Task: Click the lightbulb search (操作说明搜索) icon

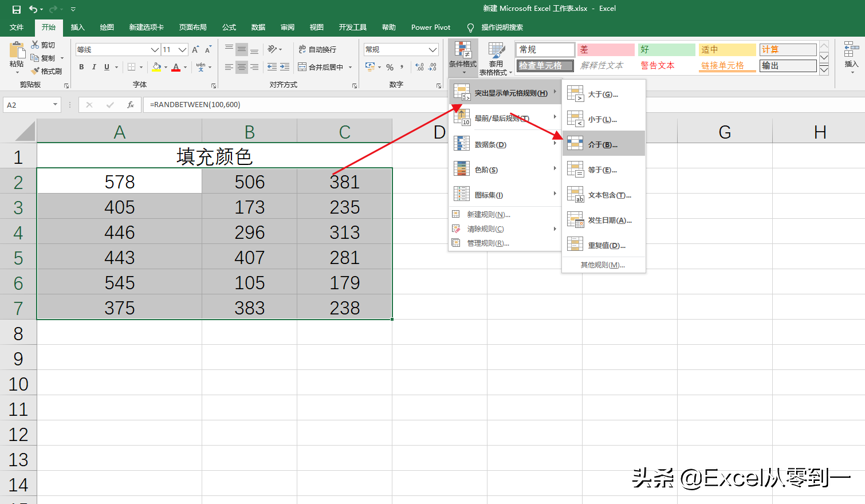Action: [x=471, y=28]
